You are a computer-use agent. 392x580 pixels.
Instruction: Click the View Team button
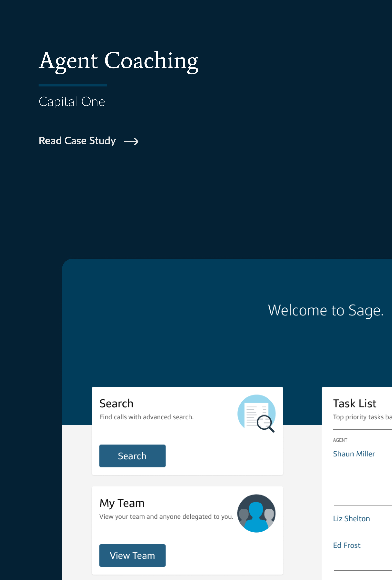(x=132, y=555)
